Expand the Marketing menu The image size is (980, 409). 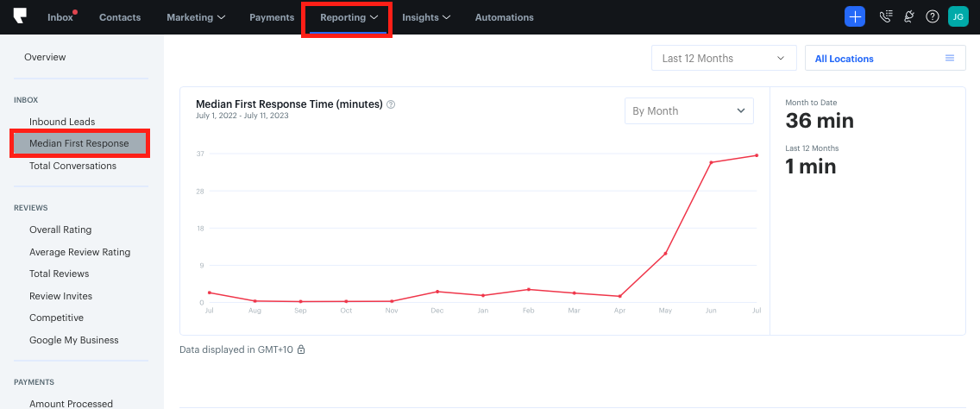click(x=196, y=17)
